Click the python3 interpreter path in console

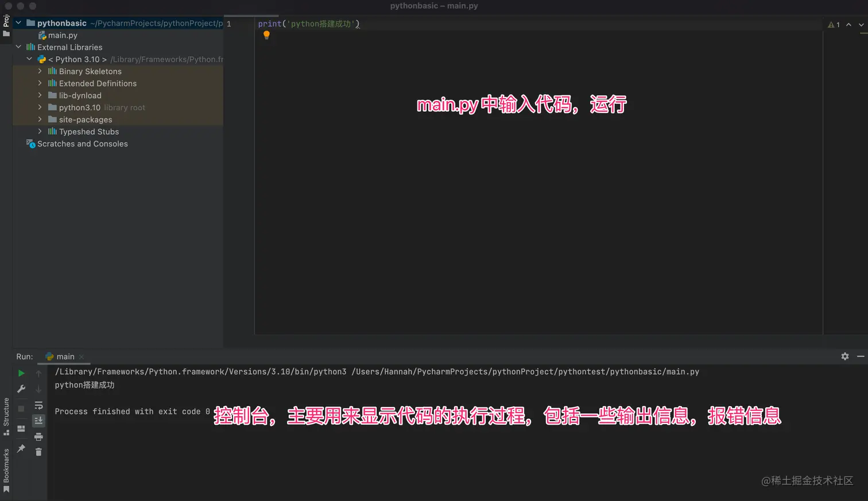point(200,372)
